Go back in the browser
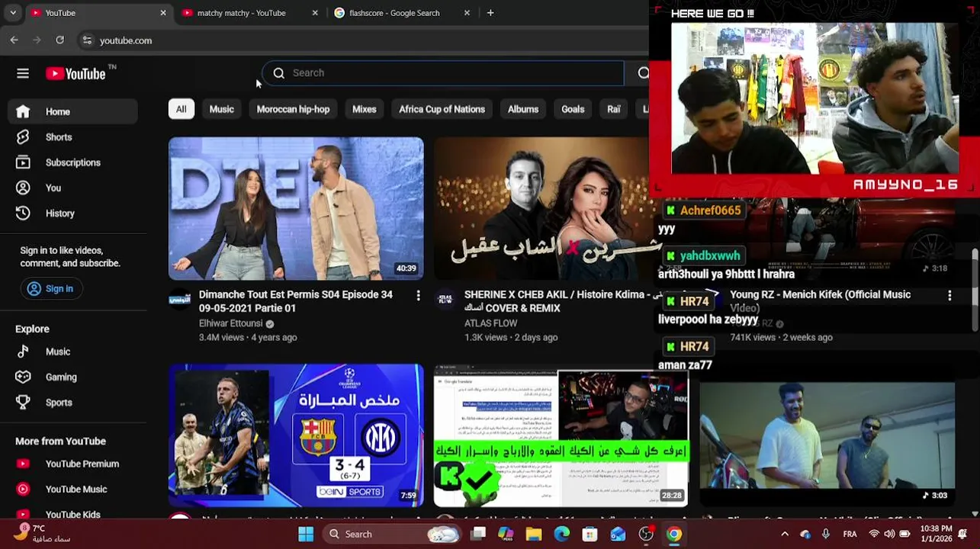The width and height of the screenshot is (980, 549). [14, 40]
